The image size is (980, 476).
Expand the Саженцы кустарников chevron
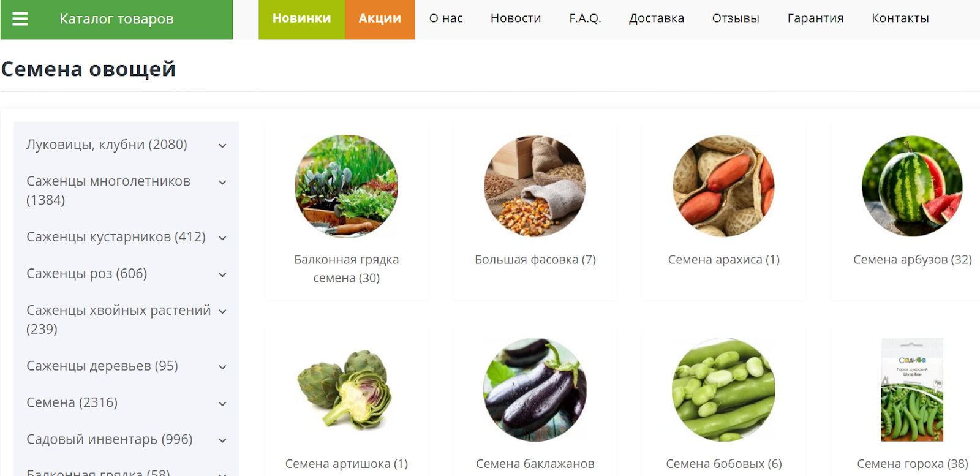(222, 238)
